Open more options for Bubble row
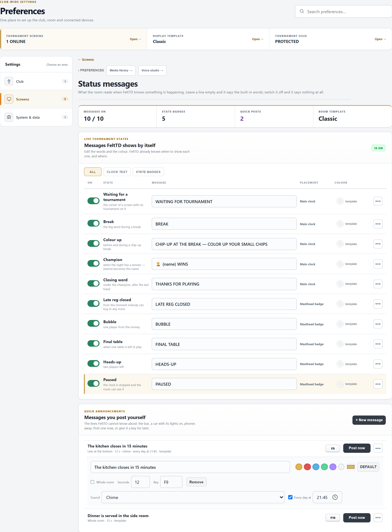 (x=378, y=324)
